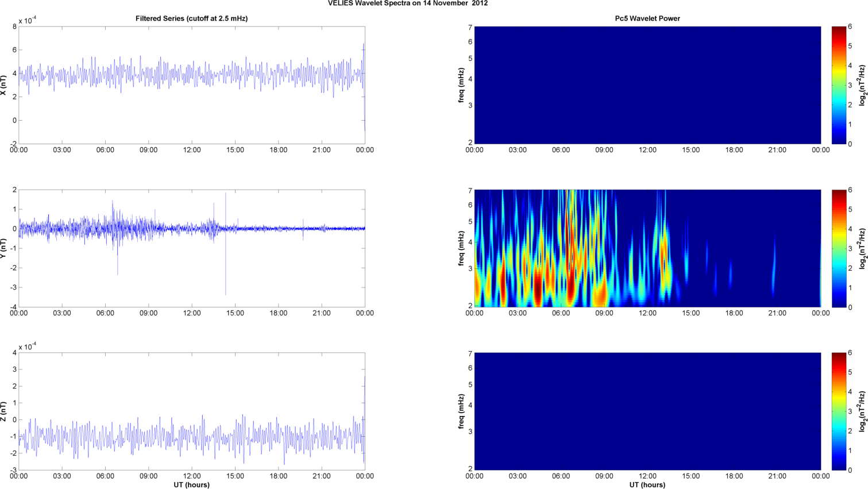The height and width of the screenshot is (489, 868).
Task: Click the Z (nT) axis label
Action: pos(4,411)
